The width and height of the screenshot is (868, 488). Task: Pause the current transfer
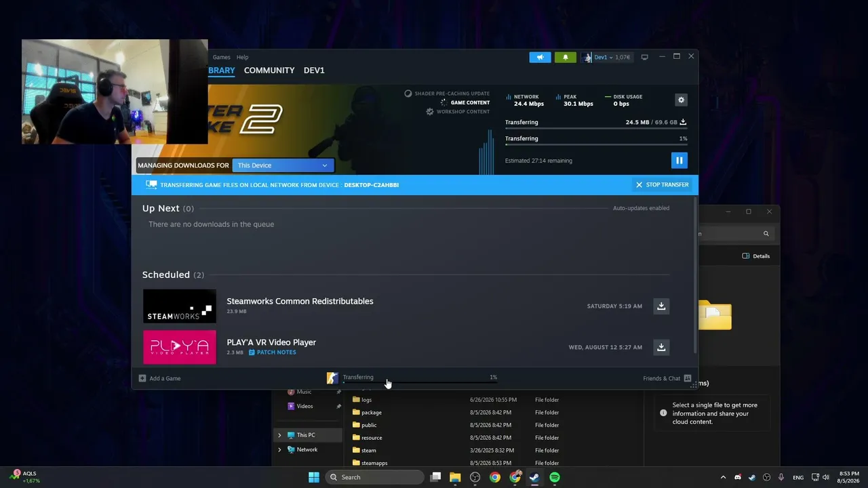pyautogui.click(x=679, y=161)
